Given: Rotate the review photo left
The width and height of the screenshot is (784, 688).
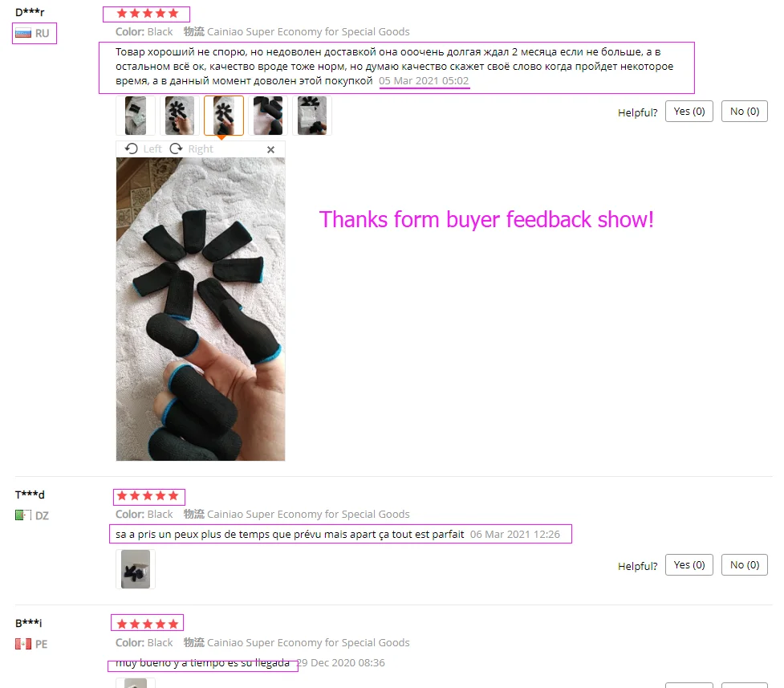Looking at the screenshot, I should 143,149.
